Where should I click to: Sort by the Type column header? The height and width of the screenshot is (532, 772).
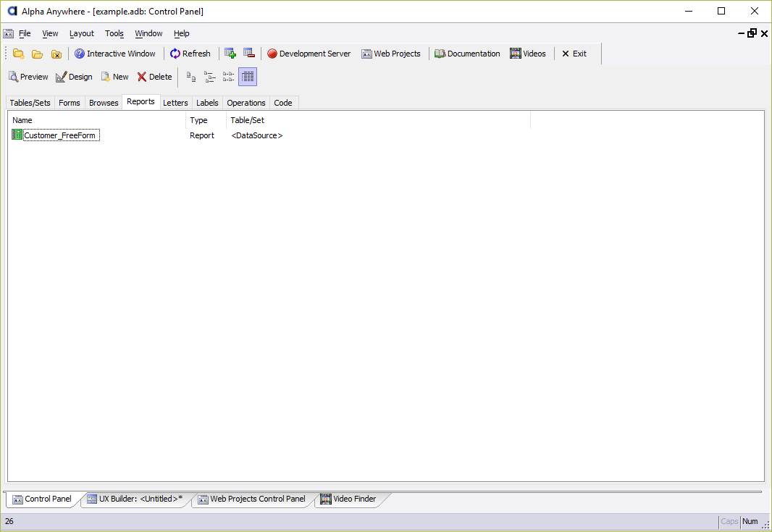coord(206,120)
